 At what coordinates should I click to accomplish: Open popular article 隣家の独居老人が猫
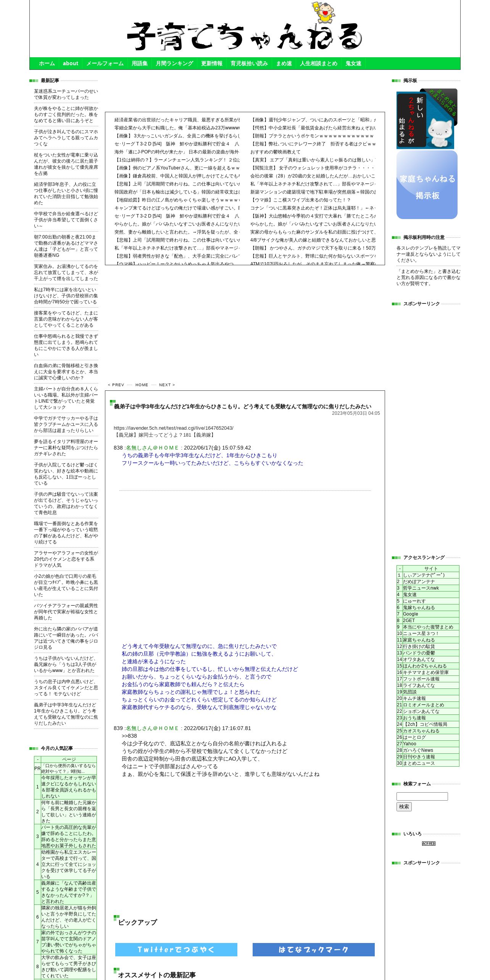69,917
